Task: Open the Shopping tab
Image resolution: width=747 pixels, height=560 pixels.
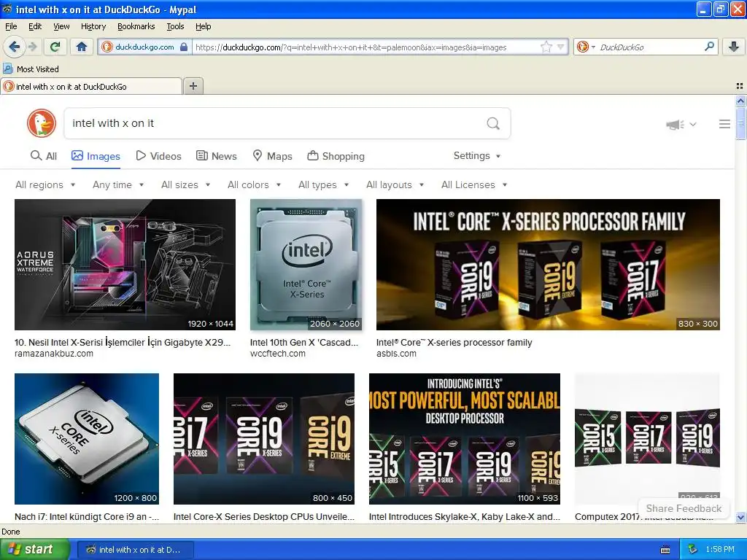Action: [x=336, y=156]
